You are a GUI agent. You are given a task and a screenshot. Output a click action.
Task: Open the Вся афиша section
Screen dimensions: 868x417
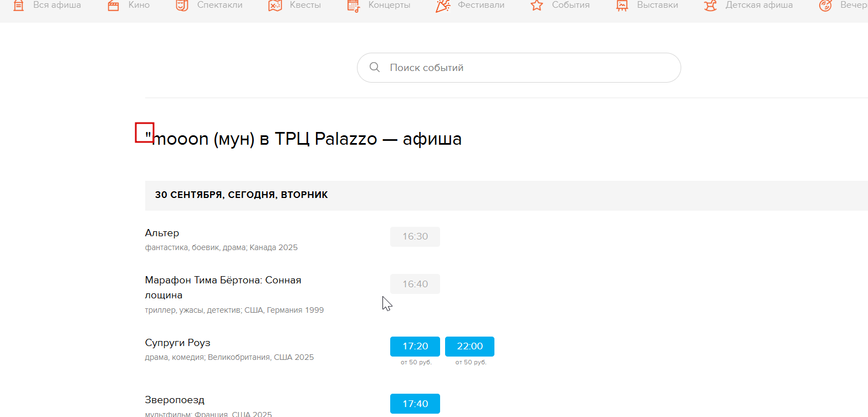coord(57,5)
